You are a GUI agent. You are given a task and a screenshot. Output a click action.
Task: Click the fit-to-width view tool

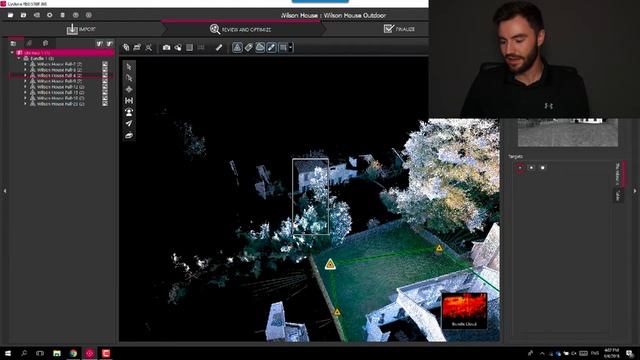pyautogui.click(x=129, y=100)
